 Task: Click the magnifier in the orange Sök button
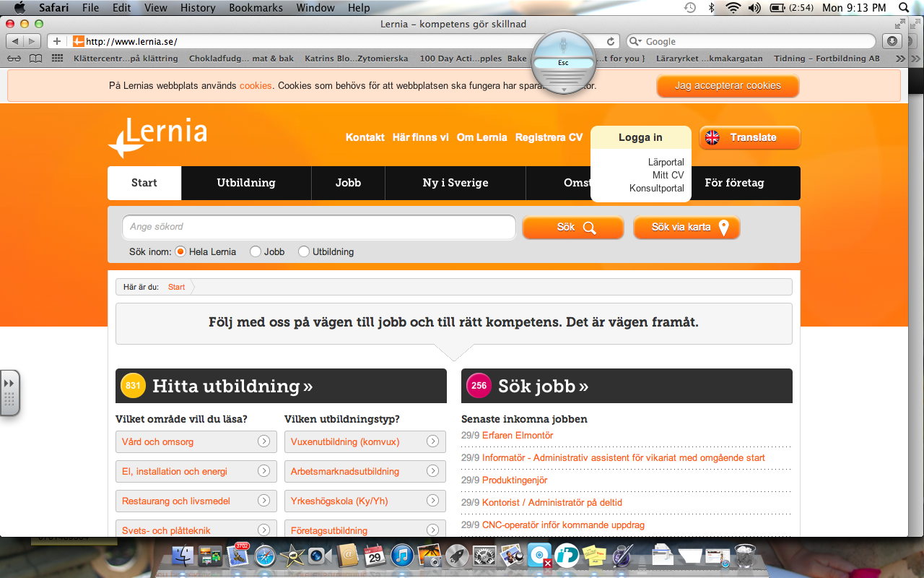pyautogui.click(x=589, y=228)
